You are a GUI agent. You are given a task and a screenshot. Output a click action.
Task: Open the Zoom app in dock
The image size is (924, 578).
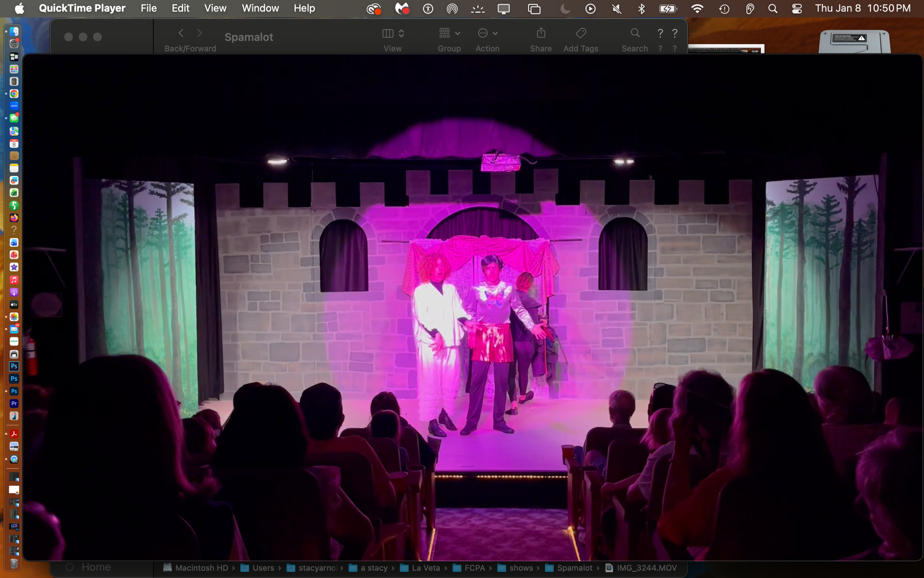[14, 106]
